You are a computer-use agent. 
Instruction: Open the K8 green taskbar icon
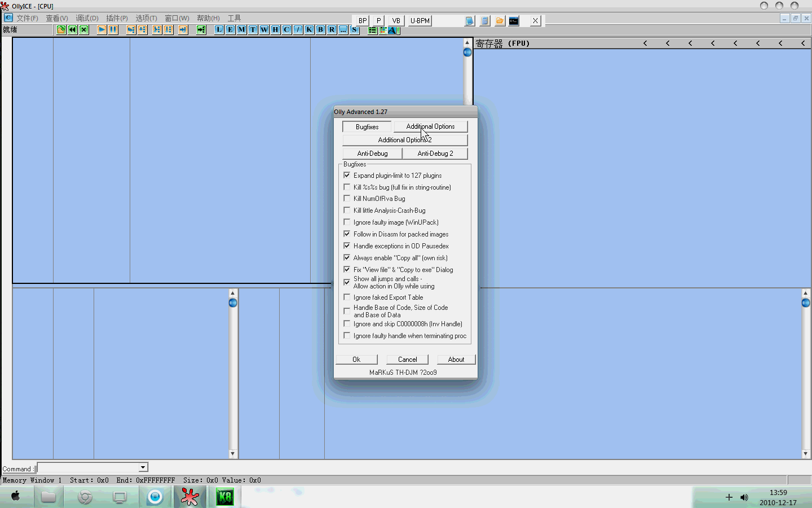point(225,497)
